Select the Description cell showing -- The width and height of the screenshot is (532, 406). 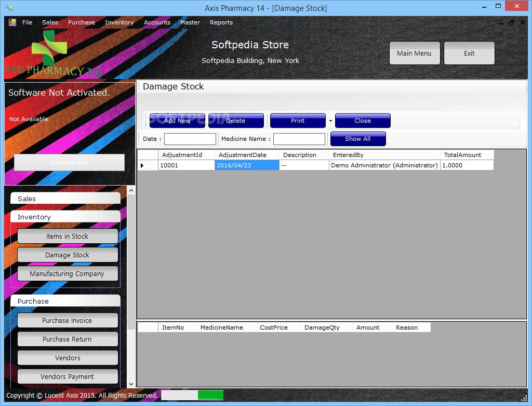pyautogui.click(x=304, y=165)
